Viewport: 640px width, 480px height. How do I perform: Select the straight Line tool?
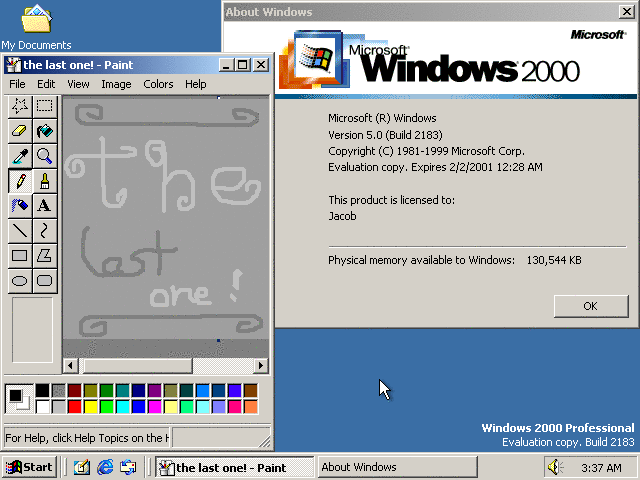pyautogui.click(x=20, y=231)
